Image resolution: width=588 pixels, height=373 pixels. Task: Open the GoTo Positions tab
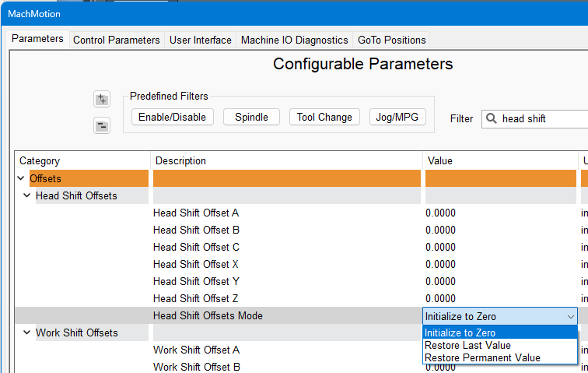[391, 40]
